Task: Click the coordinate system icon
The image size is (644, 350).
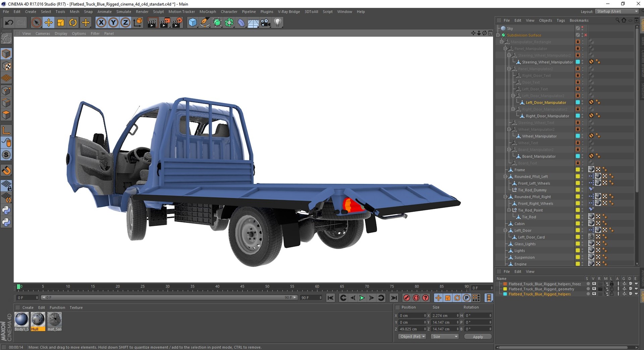Action: coord(138,22)
